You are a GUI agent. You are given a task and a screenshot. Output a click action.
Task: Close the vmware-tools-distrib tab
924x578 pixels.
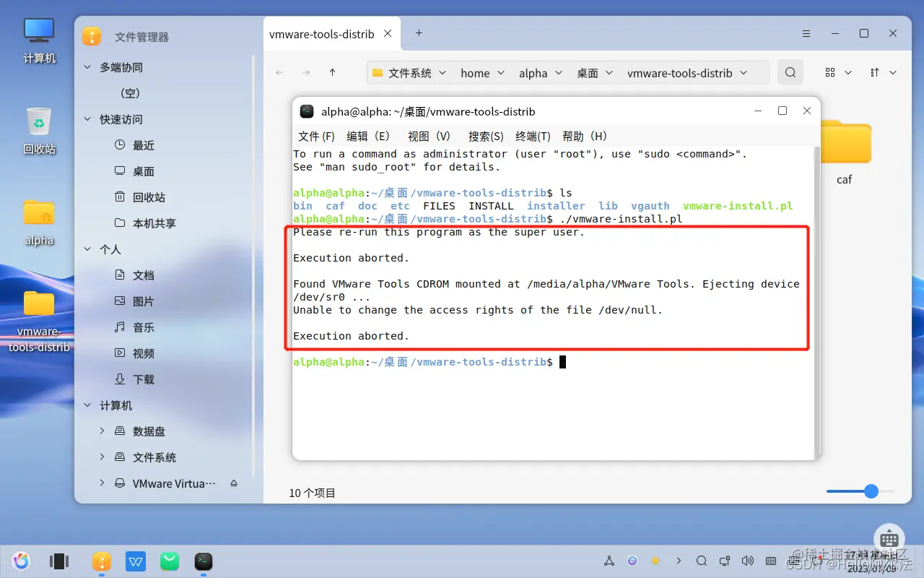pos(388,33)
